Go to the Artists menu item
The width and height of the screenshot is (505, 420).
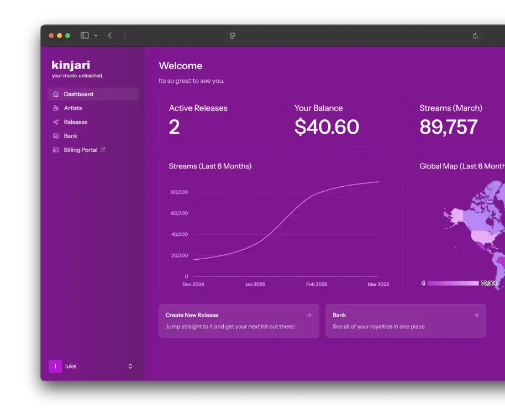pyautogui.click(x=73, y=108)
